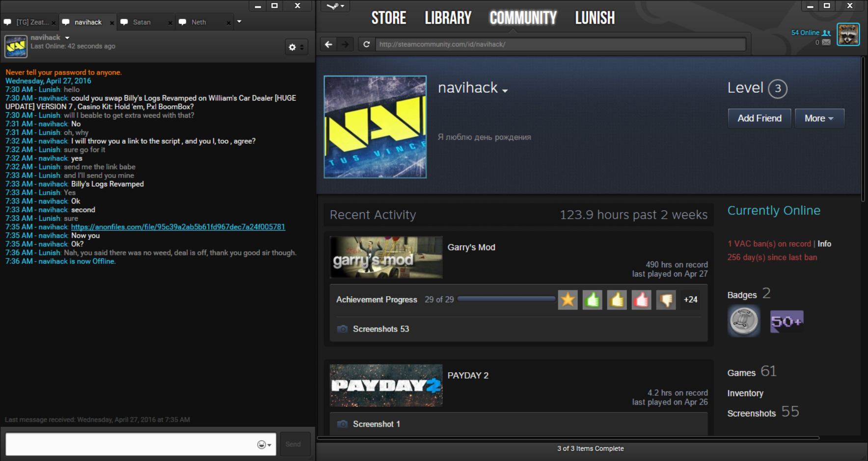Click the red thumbs-up achievement icon
Viewport: 868px width, 461px height.
pyautogui.click(x=641, y=300)
